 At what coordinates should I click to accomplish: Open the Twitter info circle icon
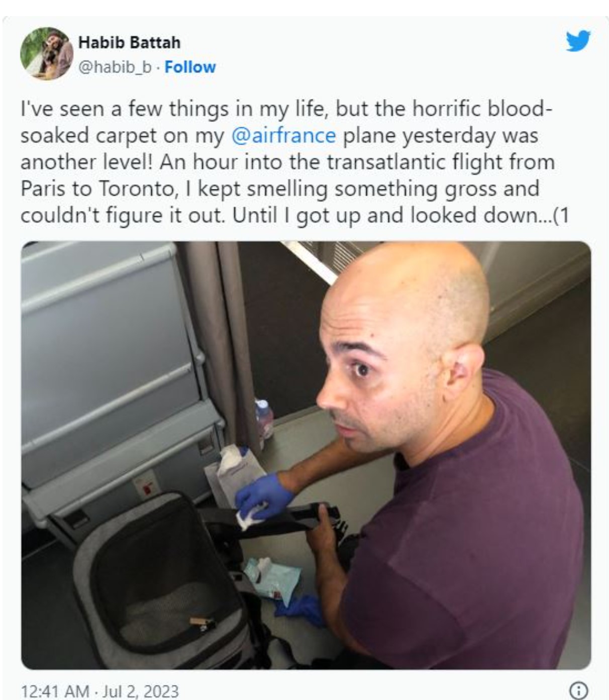pos(579,689)
